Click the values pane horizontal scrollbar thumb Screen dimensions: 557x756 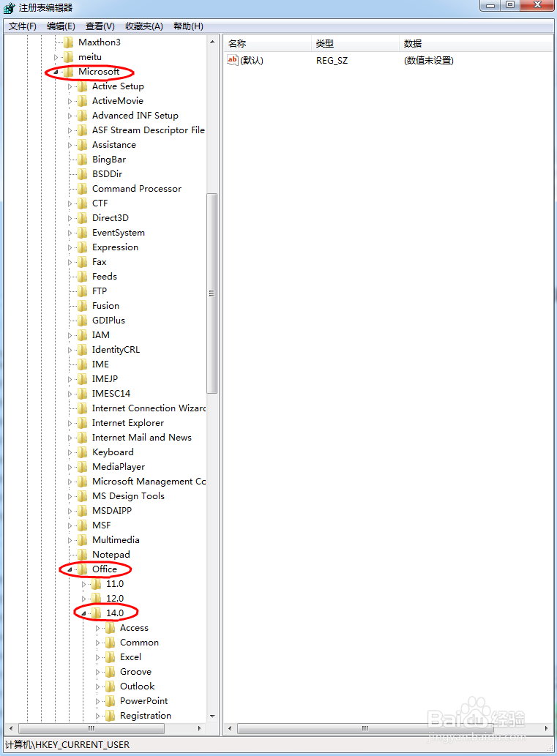(x=365, y=728)
